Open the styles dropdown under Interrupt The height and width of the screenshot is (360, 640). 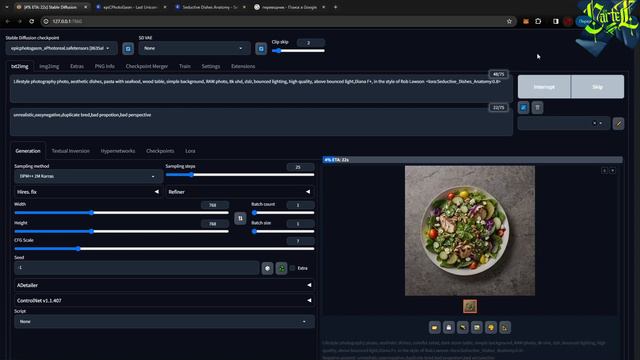(x=564, y=123)
